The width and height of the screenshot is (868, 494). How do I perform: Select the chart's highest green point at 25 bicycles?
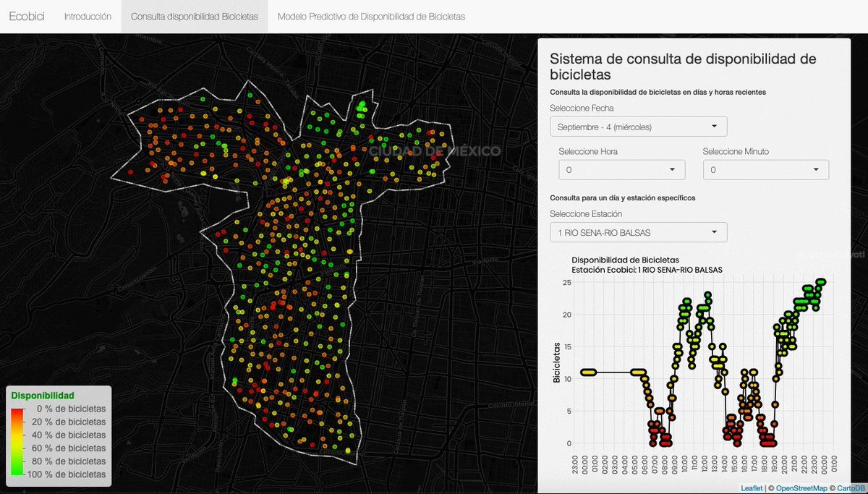click(x=821, y=282)
